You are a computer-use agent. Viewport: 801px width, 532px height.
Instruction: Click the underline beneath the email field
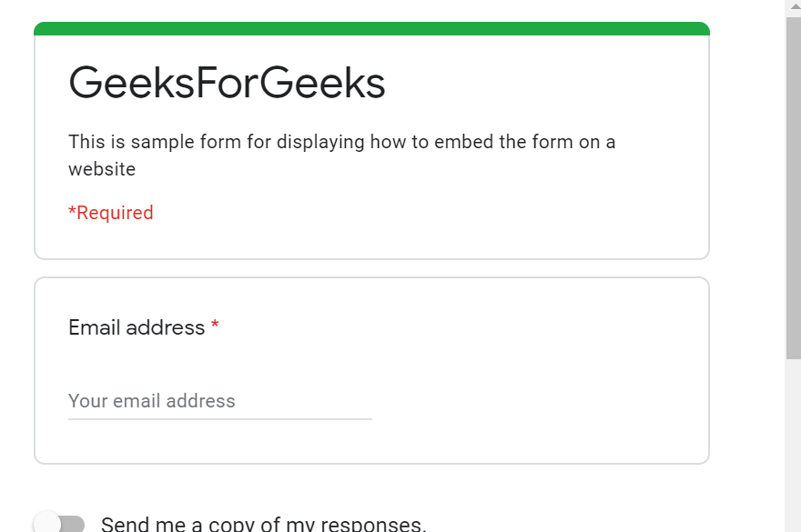coord(219,419)
